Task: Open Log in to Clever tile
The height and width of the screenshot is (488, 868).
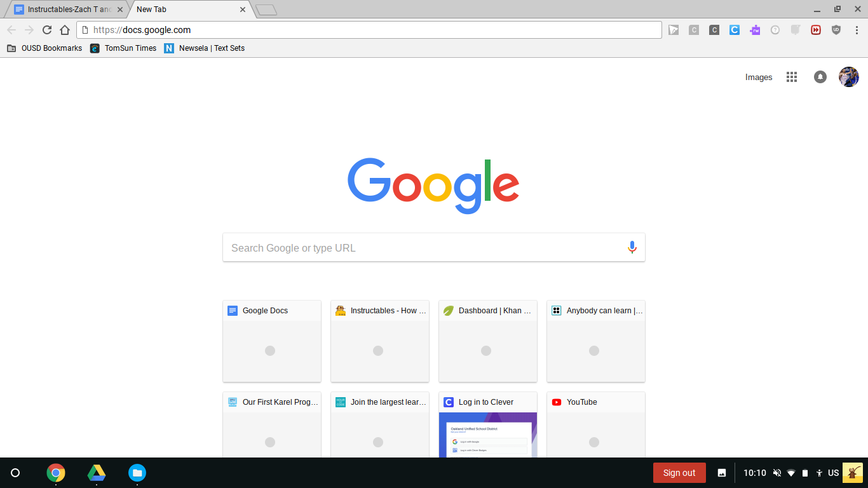Action: 488,424
